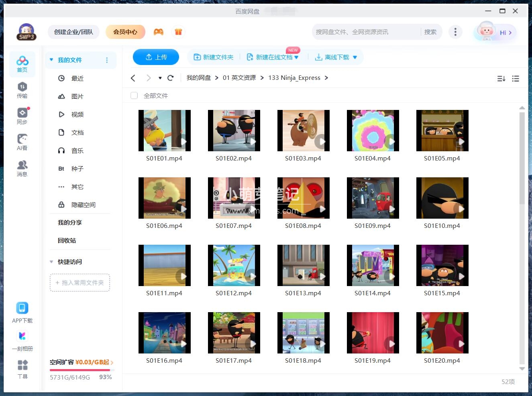The width and height of the screenshot is (532, 396).
Task: Switch to list view mode
Action: pos(516,79)
